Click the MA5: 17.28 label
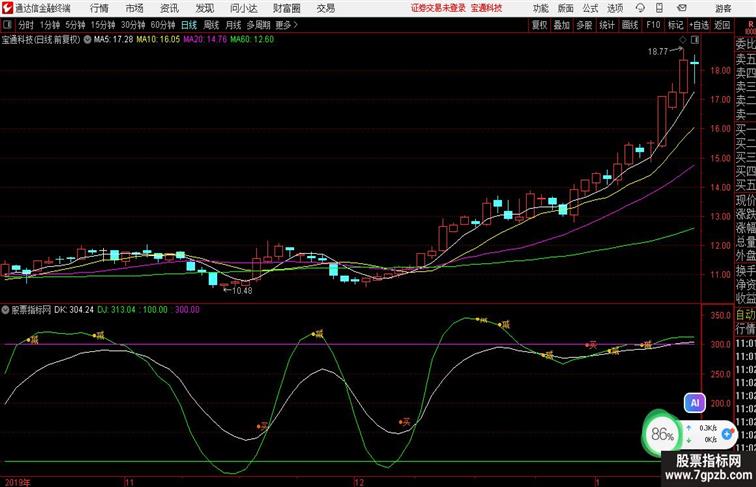Screen dimensions: 756x487 (113, 40)
